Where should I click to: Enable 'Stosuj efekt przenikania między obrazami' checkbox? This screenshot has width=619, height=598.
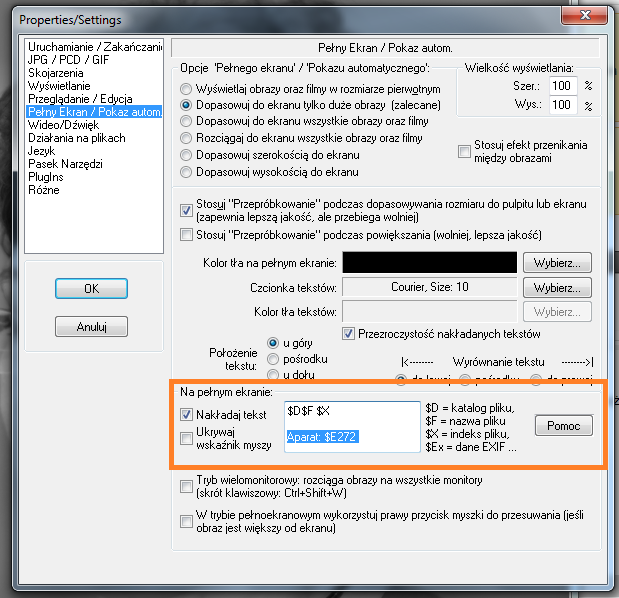[x=464, y=152]
